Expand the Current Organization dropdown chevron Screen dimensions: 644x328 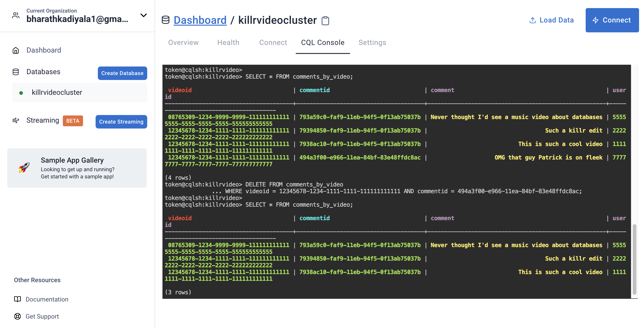144,16
